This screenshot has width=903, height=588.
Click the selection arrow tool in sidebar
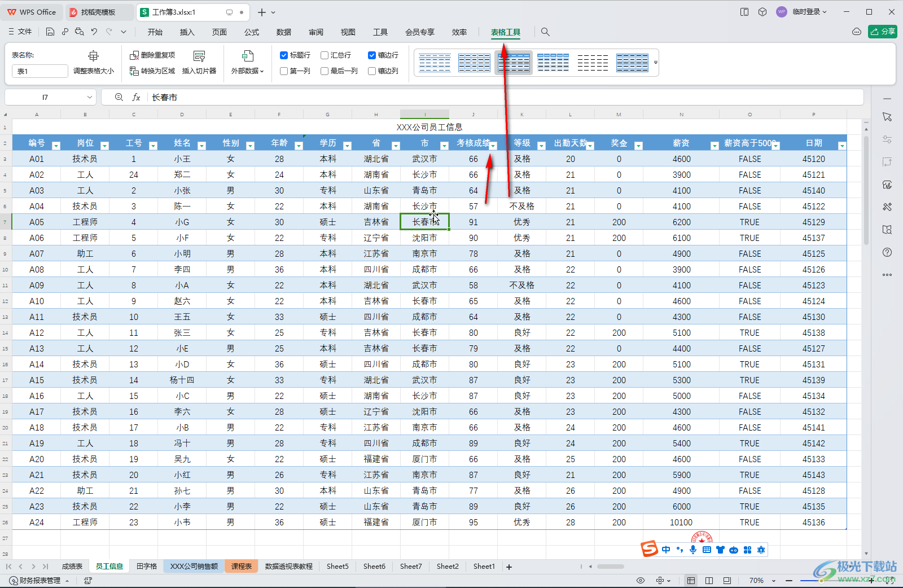click(887, 117)
